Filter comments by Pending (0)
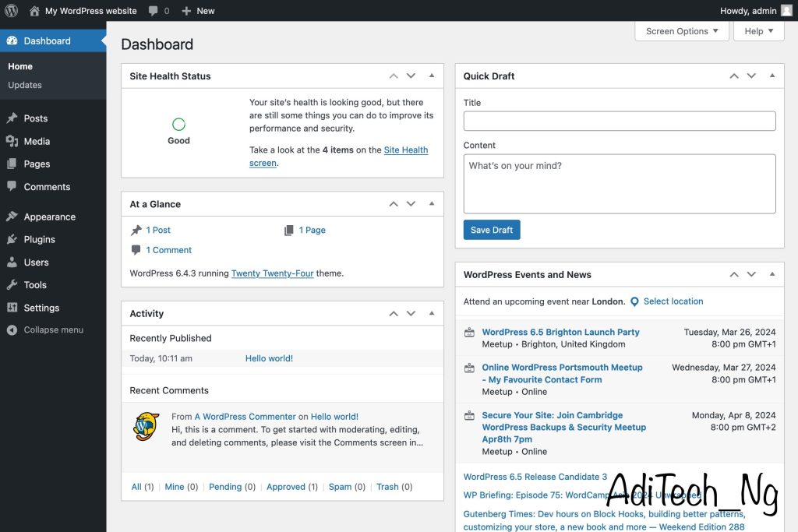This screenshot has height=532, width=798. point(232,487)
